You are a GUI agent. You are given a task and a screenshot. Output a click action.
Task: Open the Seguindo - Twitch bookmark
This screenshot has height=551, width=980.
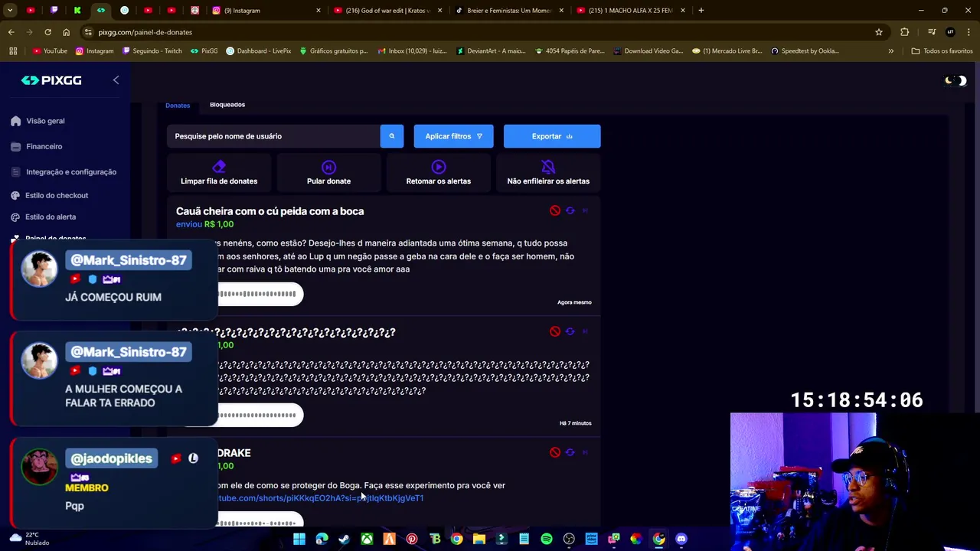point(153,51)
